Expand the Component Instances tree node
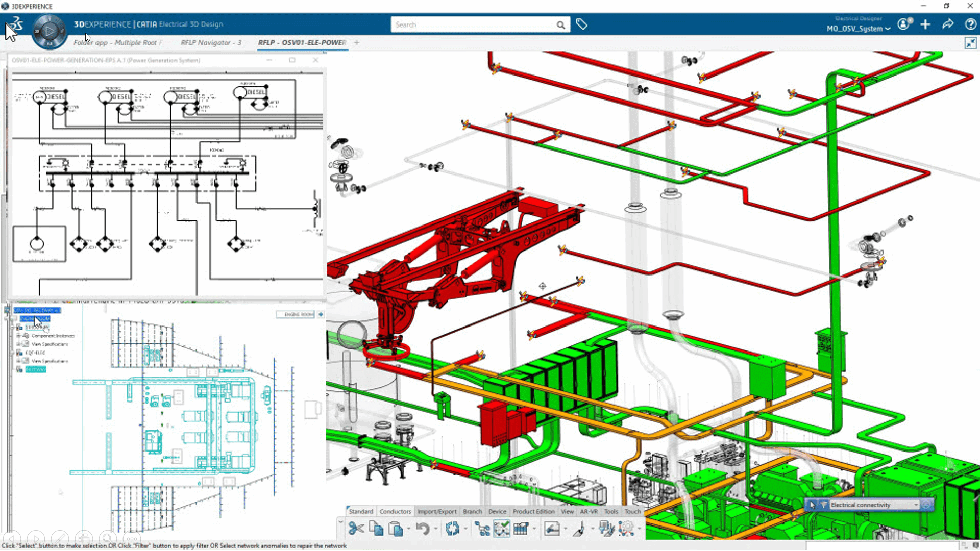This screenshot has height=551, width=980. point(19,336)
